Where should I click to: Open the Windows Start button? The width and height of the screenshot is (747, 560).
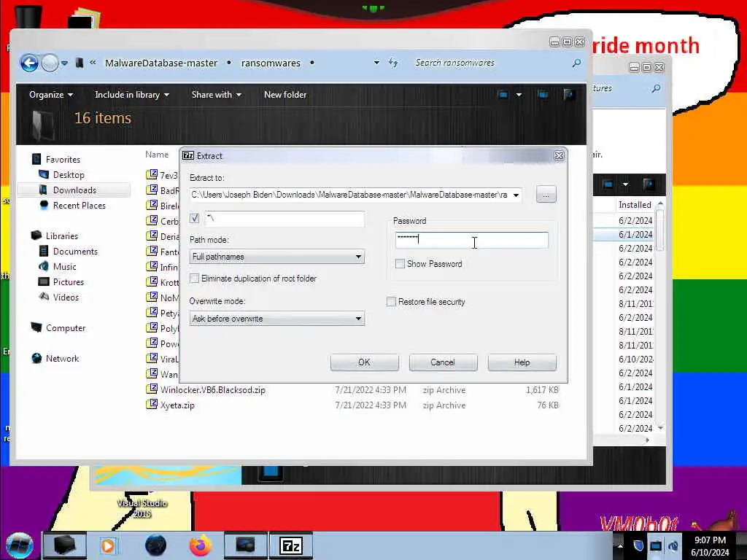tap(20, 545)
